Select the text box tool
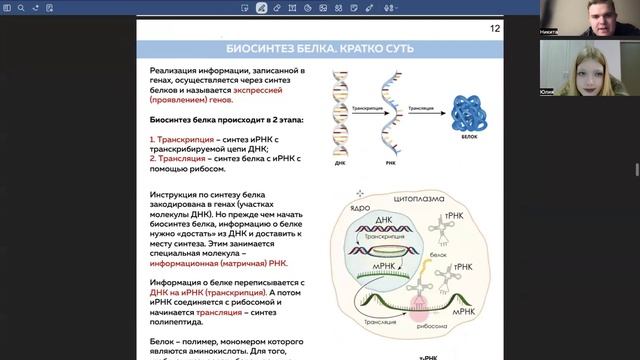Image resolution: width=640 pixels, height=360 pixels. click(292, 8)
